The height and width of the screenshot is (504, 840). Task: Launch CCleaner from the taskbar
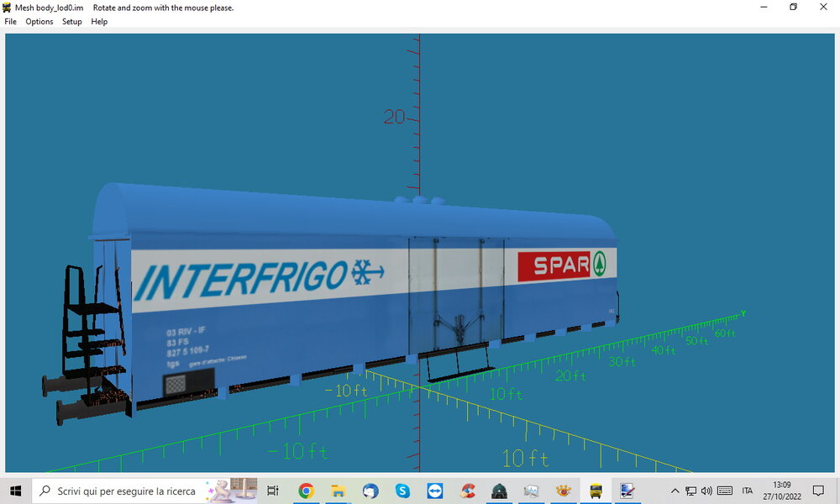[x=467, y=491]
